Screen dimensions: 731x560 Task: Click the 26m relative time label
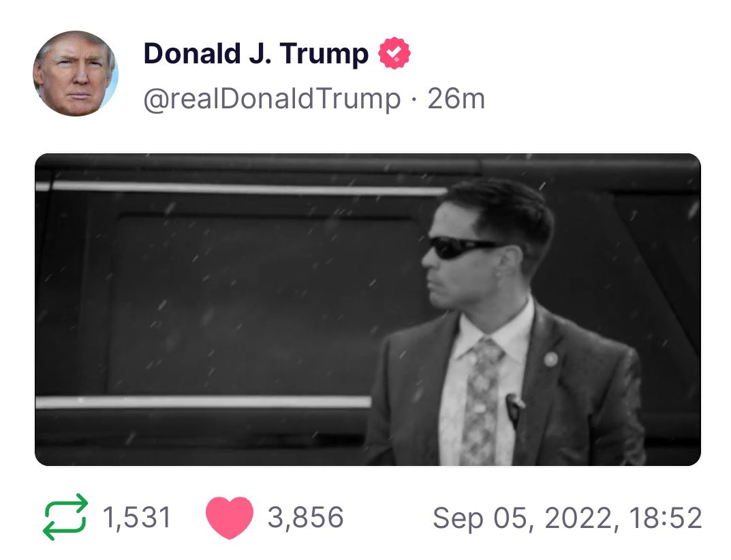(x=456, y=99)
